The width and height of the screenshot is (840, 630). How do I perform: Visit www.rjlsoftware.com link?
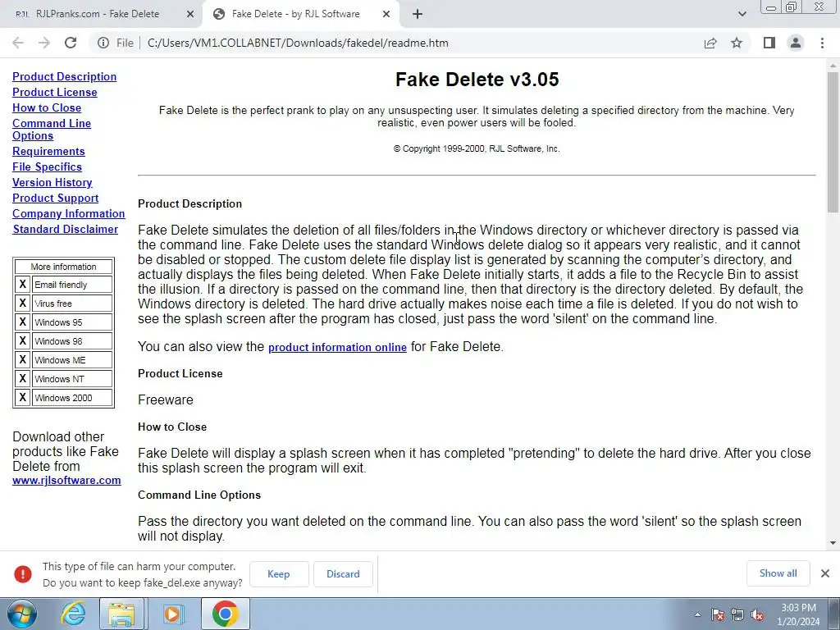(x=66, y=480)
